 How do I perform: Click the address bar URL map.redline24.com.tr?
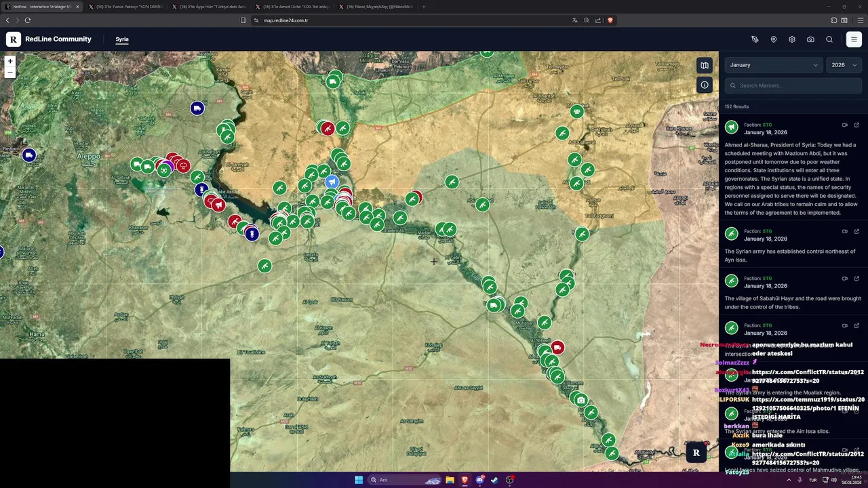[x=285, y=20]
